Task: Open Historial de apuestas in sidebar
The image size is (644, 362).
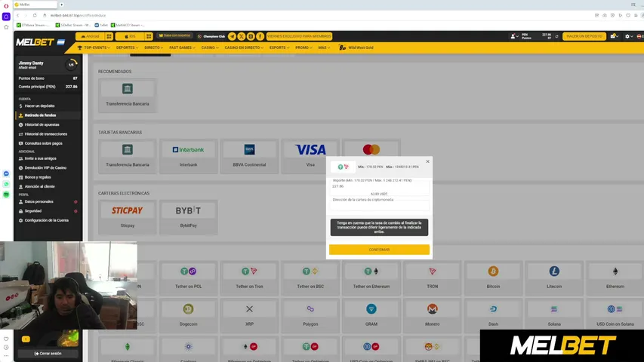Action: [x=42, y=124]
